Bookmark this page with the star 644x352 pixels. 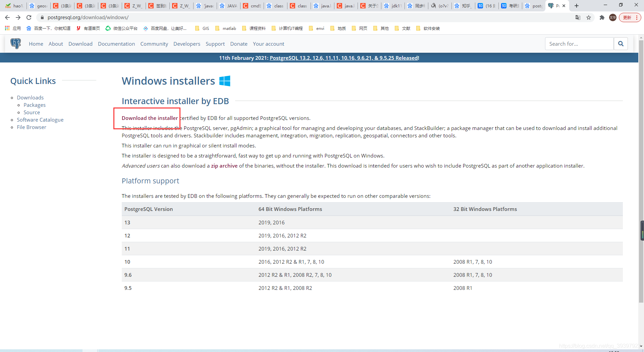[x=589, y=17]
